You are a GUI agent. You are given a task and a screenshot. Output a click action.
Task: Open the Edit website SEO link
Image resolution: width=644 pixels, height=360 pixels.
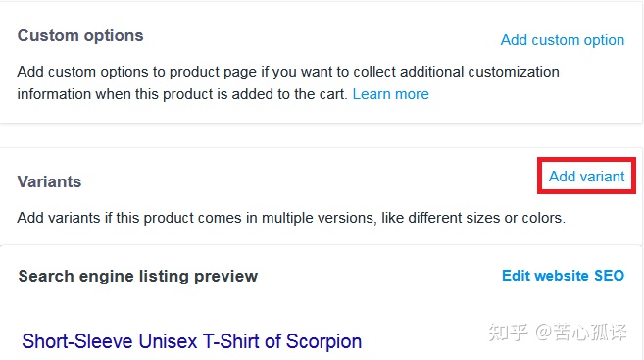(x=563, y=276)
